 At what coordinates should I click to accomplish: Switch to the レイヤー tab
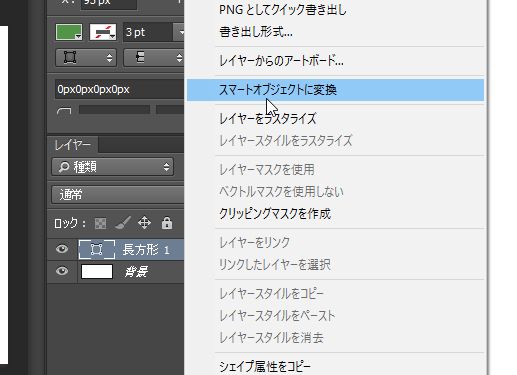point(72,145)
